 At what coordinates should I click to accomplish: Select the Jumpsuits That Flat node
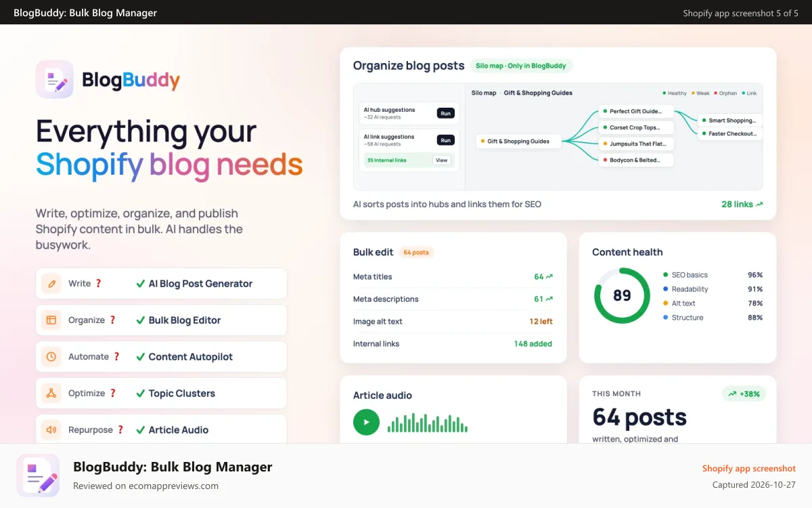[637, 144]
